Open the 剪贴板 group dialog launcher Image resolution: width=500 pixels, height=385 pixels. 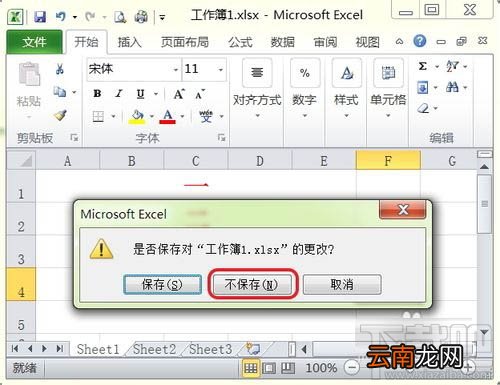[x=74, y=137]
